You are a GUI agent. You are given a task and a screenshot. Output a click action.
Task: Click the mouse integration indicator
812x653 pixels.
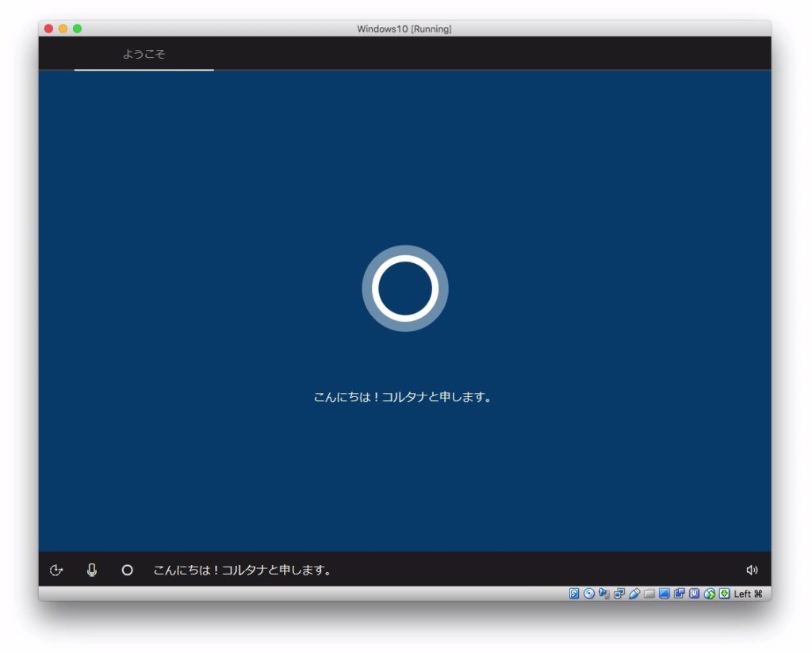pyautogui.click(x=710, y=594)
